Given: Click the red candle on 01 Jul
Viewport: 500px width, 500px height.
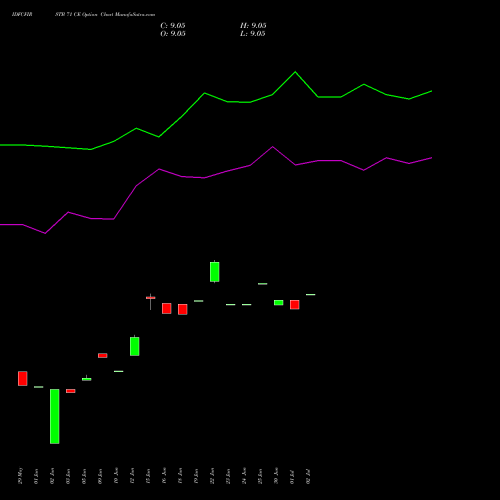Looking at the screenshot, I should [x=295, y=305].
